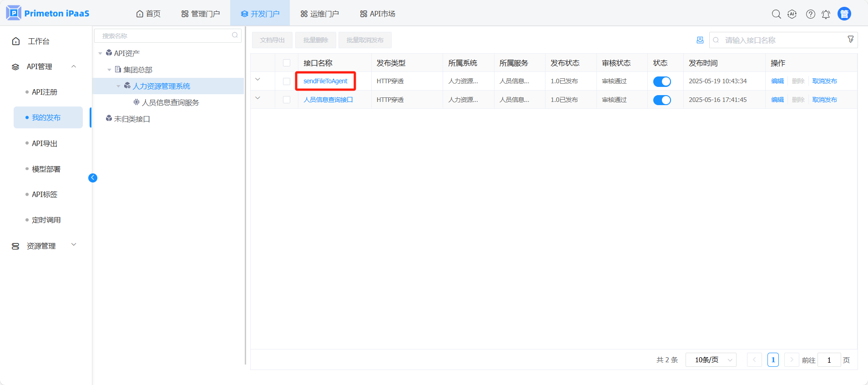Click 取消发布 for sendFileToAgent

824,81
